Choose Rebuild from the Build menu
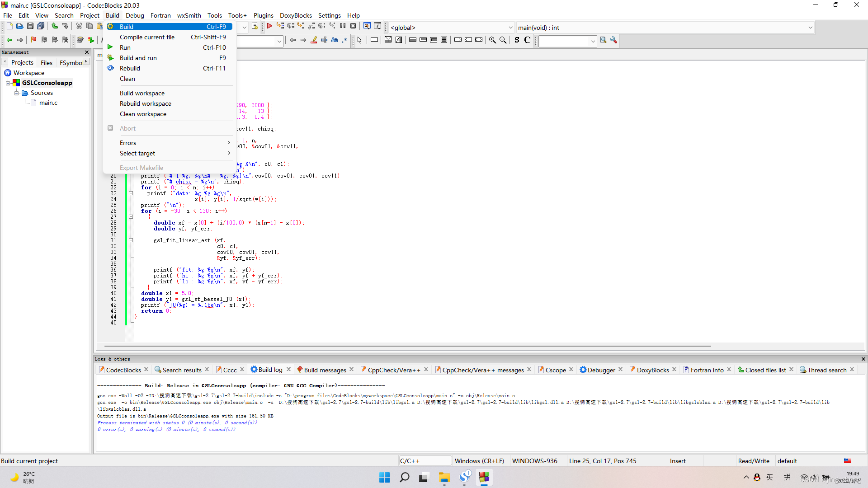 pyautogui.click(x=169, y=68)
